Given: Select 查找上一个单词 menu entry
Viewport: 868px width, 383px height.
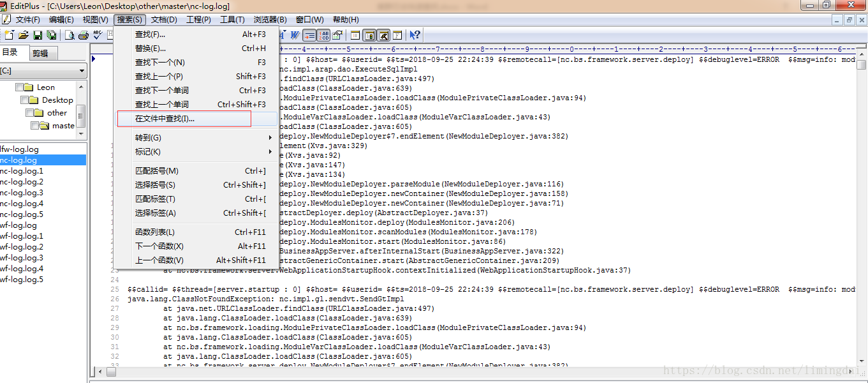Looking at the screenshot, I should tap(196, 105).
